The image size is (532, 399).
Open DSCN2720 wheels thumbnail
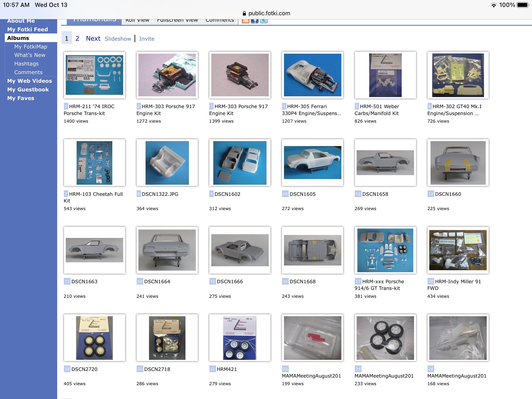94,338
